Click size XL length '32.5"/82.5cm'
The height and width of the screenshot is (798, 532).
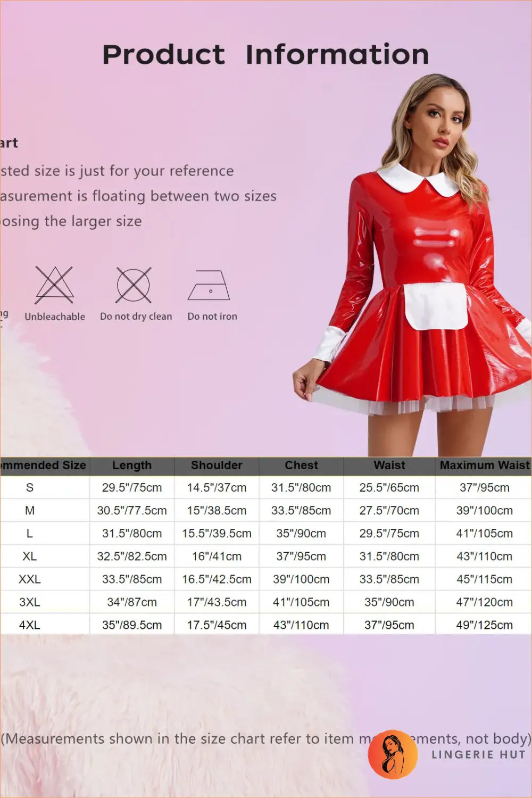tap(132, 556)
